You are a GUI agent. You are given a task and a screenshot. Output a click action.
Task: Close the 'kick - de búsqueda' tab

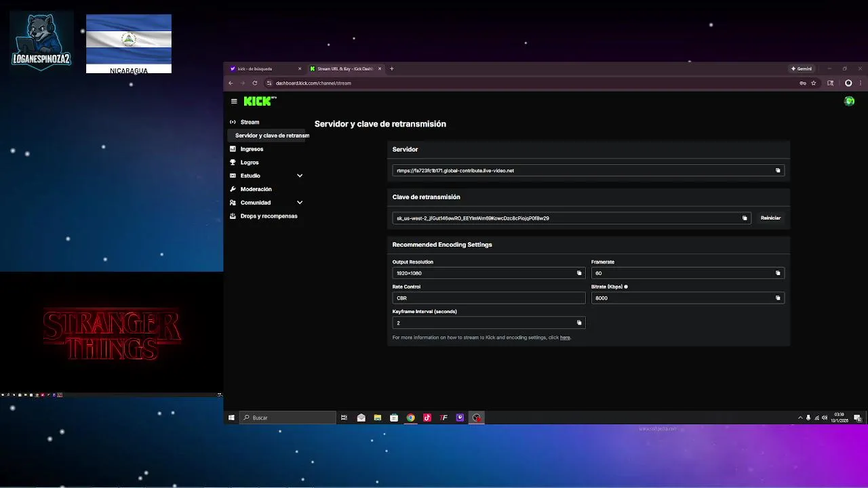tap(300, 68)
